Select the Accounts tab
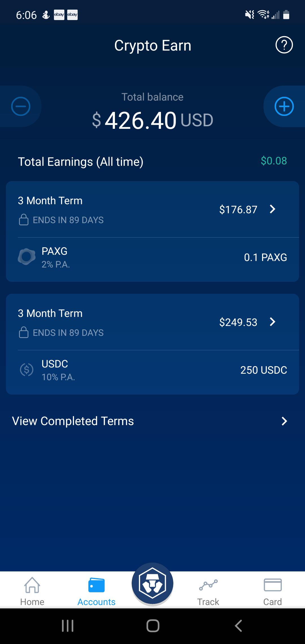Viewport: 305px width, 644px height. (x=96, y=590)
